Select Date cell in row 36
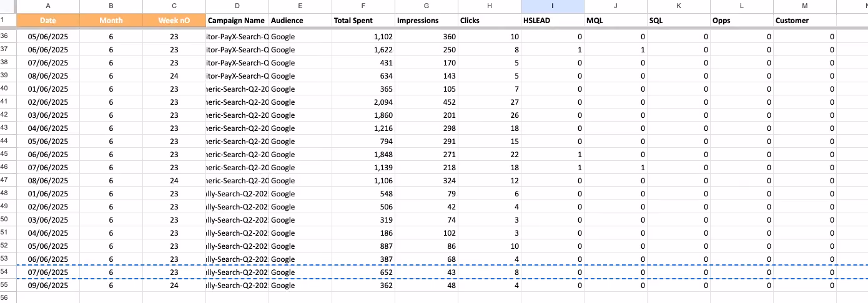The width and height of the screenshot is (868, 303). coord(48,37)
